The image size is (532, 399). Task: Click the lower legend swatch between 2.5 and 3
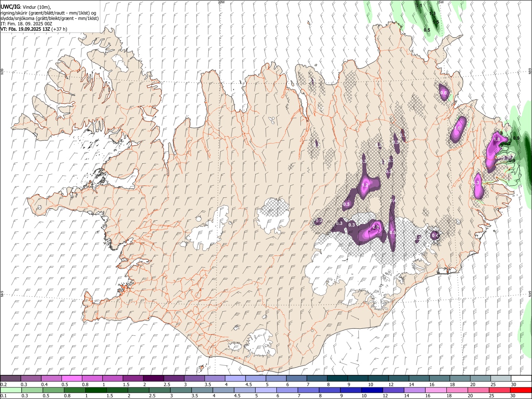tap(159, 390)
